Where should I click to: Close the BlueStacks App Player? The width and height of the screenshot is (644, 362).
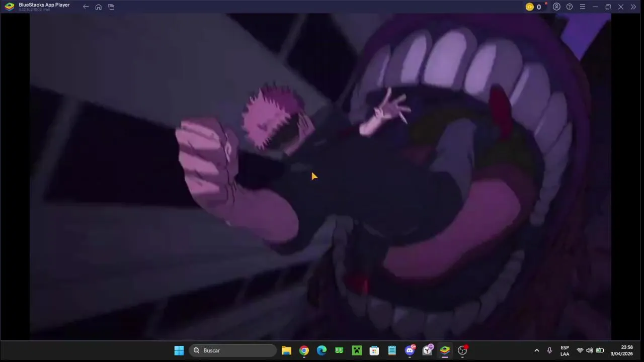pos(621,7)
